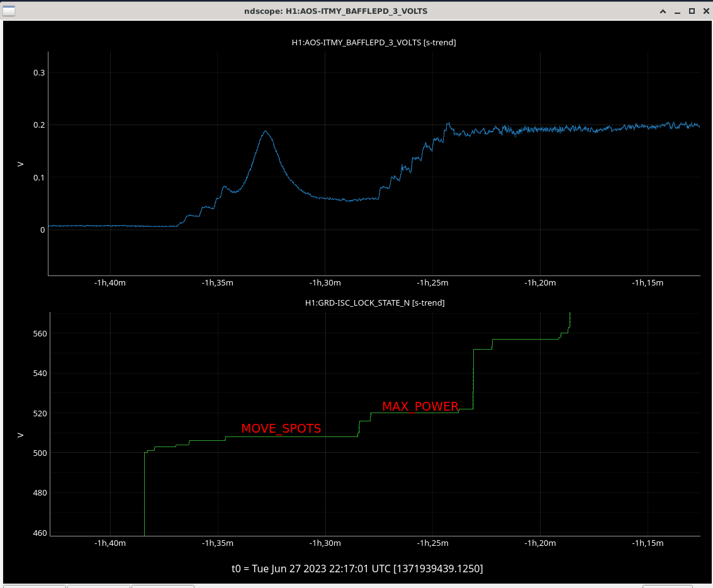Click the shade window up-arrow icon
This screenshot has height=588, width=713.
pyautogui.click(x=663, y=11)
